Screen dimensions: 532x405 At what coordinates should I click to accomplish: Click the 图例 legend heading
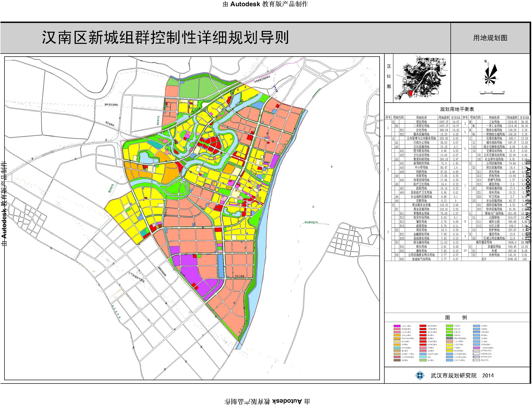(456, 317)
